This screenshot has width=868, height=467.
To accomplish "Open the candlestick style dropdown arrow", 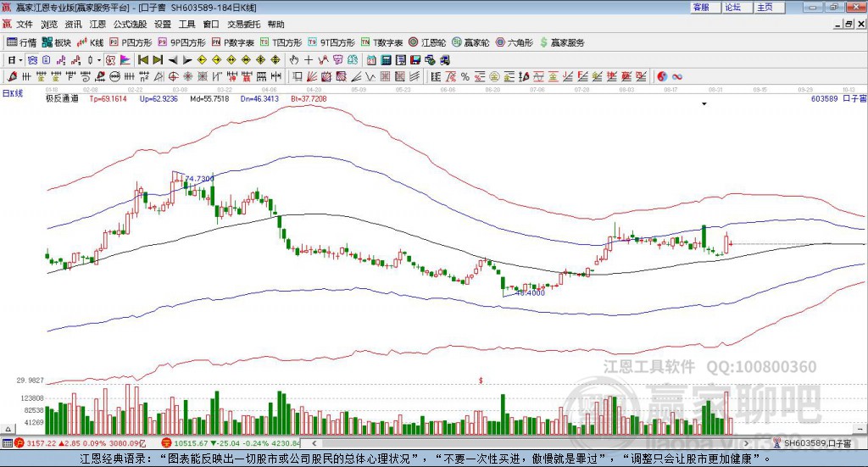I will (x=99, y=60).
